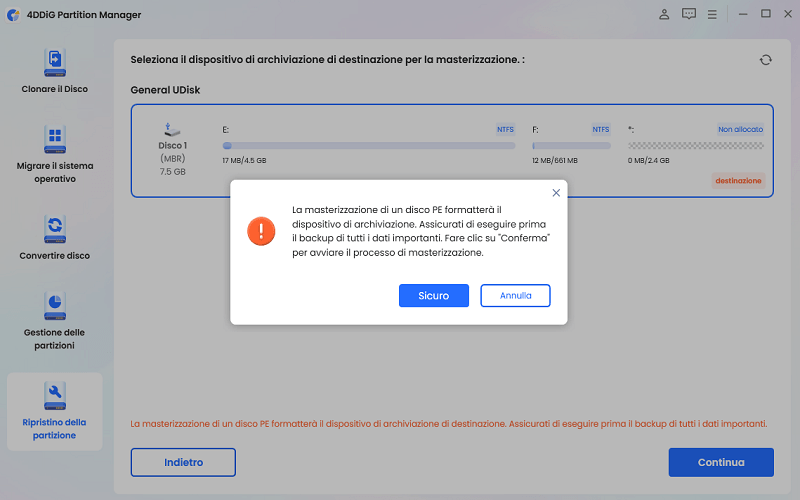Click the Convertire disco label
The height and width of the screenshot is (500, 800).
click(x=55, y=256)
